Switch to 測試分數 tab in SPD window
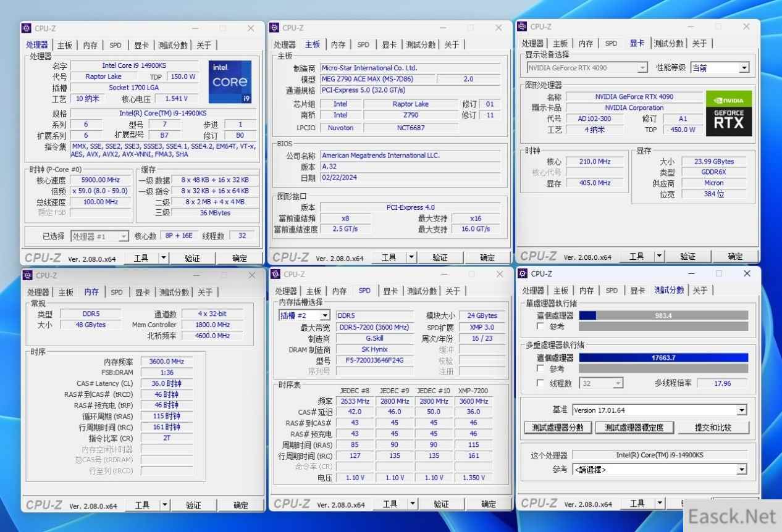The width and height of the screenshot is (782, 532). click(x=421, y=291)
